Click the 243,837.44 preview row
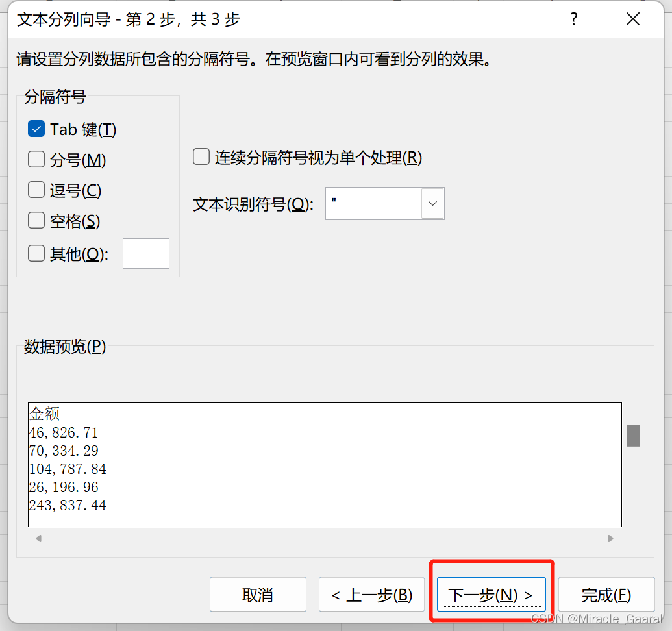This screenshot has height=631, width=672. pos(68,506)
